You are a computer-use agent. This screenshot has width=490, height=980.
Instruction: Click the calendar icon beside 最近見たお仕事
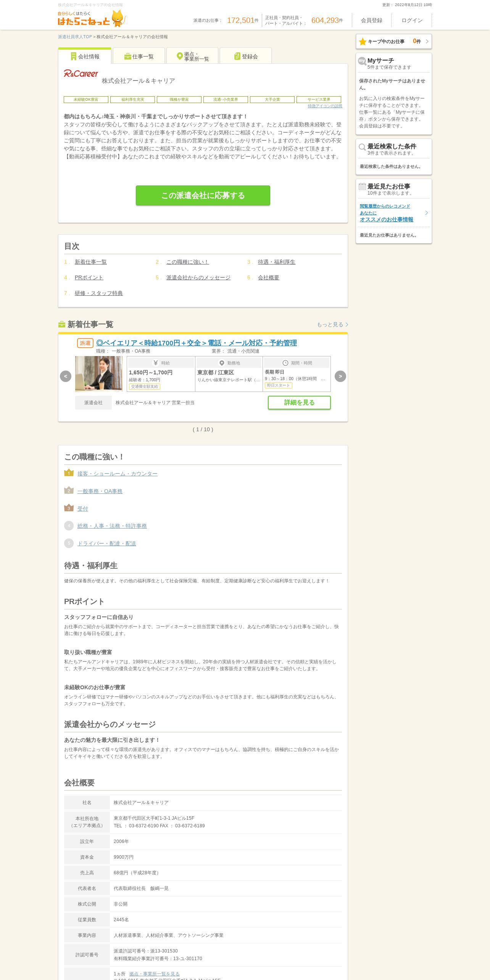click(362, 187)
